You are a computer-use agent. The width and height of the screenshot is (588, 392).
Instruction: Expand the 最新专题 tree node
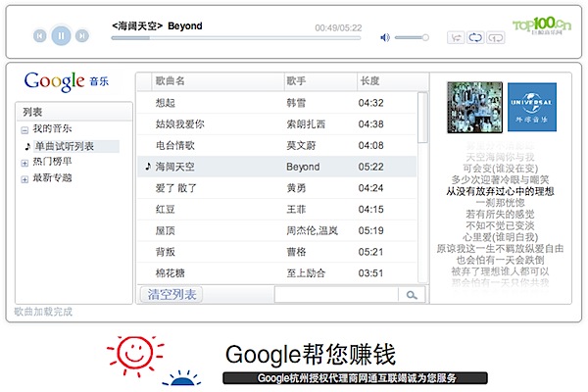[x=24, y=179]
